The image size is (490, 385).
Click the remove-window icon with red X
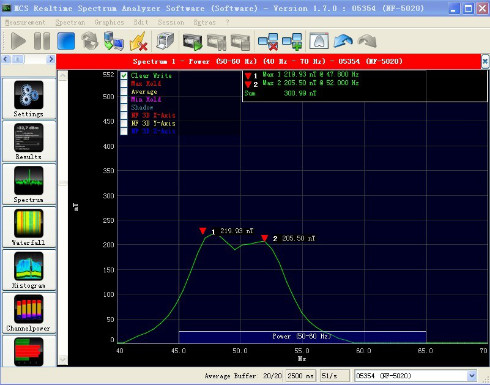[x=268, y=42]
